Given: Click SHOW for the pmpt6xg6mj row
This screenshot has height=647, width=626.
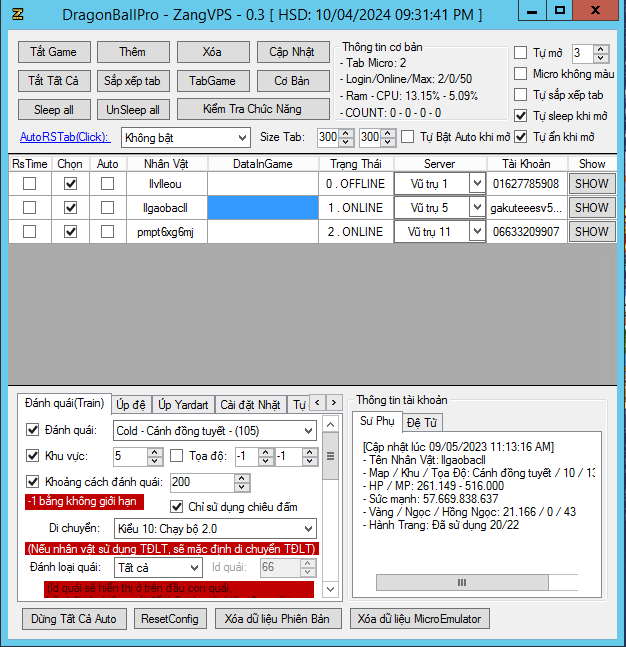Looking at the screenshot, I should 591,232.
